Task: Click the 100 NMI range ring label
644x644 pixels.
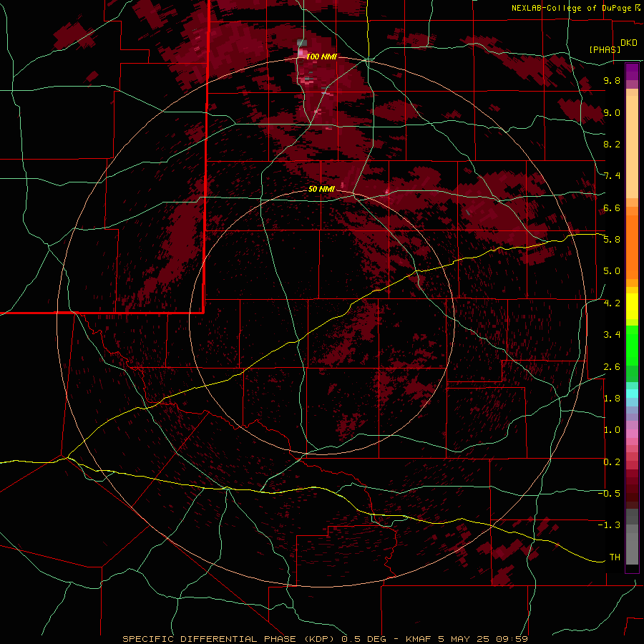Action: (321, 57)
